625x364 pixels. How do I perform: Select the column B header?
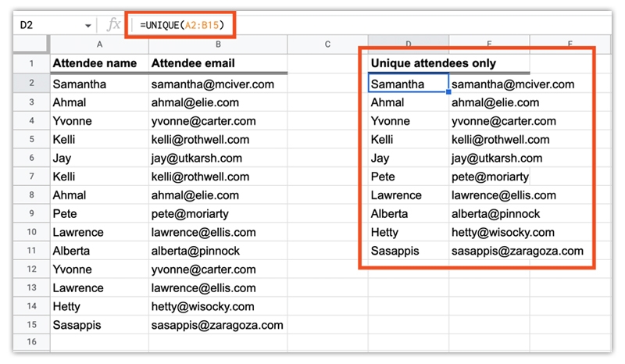pyautogui.click(x=218, y=44)
